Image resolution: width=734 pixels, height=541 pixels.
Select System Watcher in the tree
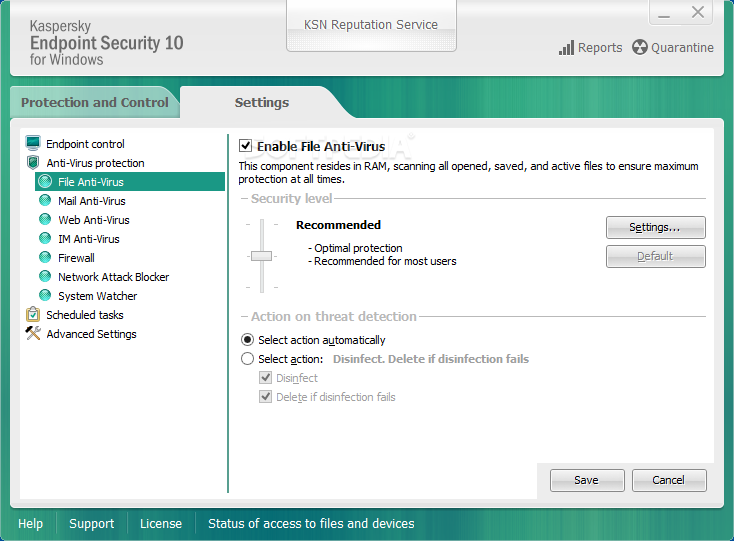97,296
